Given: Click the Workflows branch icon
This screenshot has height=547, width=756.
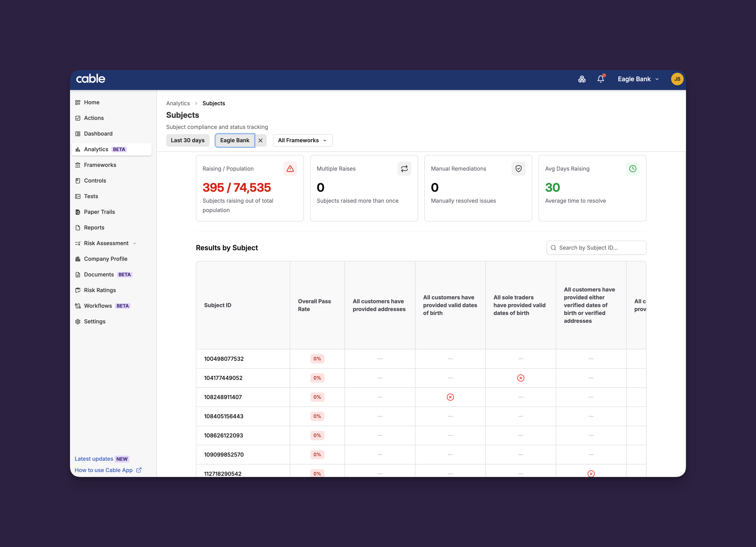Looking at the screenshot, I should [x=78, y=306].
